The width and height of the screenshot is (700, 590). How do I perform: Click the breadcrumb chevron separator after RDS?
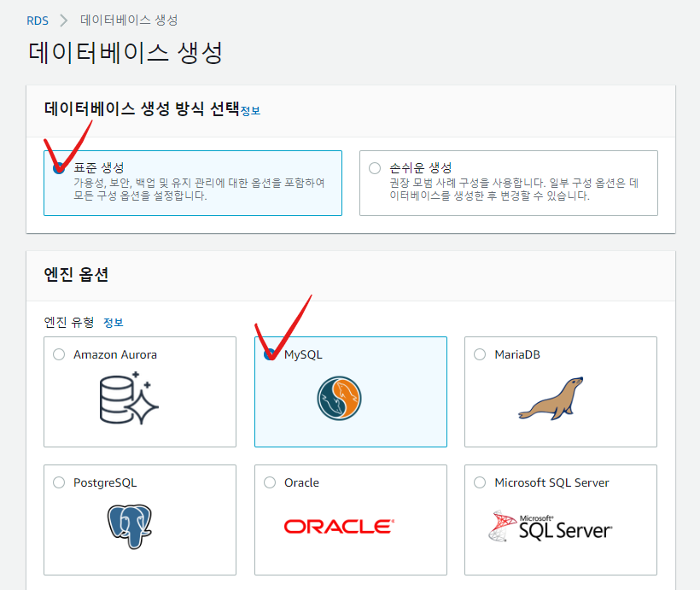point(64,20)
